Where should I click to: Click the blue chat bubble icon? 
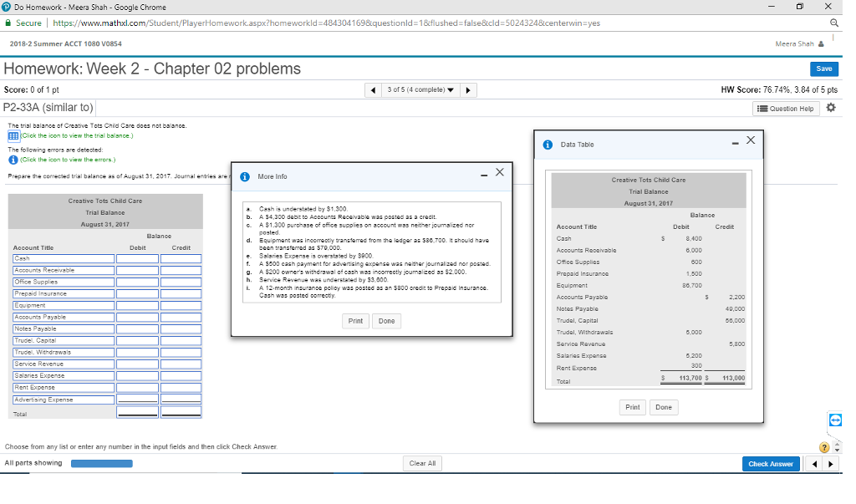tap(835, 420)
